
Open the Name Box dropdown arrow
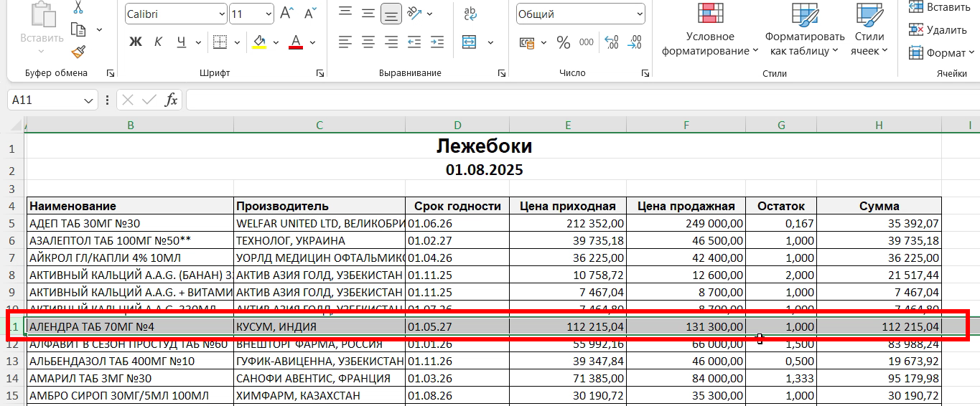pyautogui.click(x=89, y=100)
